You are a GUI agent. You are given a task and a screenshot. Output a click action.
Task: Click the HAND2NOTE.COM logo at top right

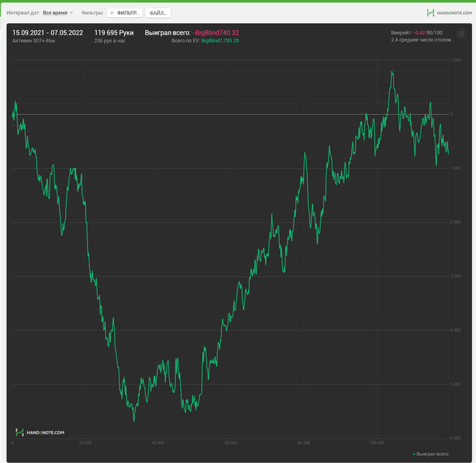point(449,13)
